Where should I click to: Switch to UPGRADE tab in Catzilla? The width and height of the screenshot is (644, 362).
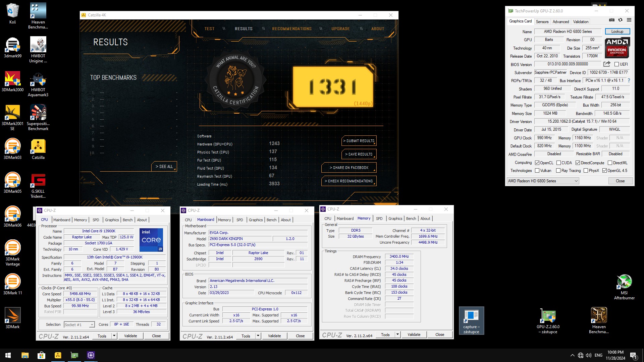coord(340,28)
